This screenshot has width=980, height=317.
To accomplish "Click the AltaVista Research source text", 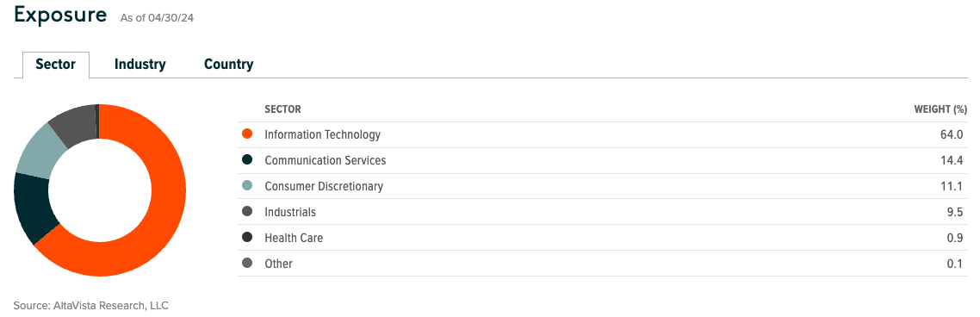I will [x=91, y=306].
